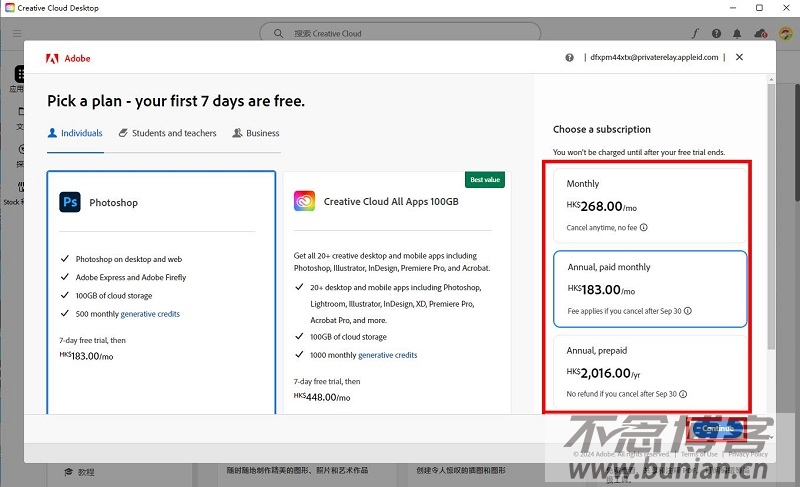The image size is (800, 487).
Task: Click info icon beside Fee applies if you cancel
Action: [688, 311]
